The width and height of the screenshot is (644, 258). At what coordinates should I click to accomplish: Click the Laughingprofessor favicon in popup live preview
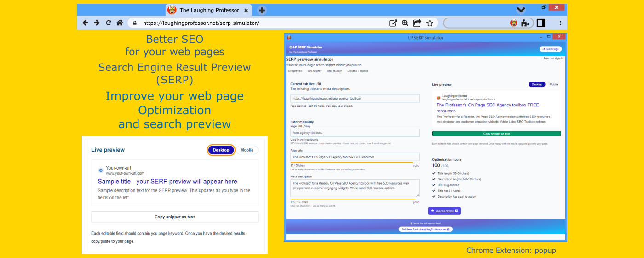pos(438,97)
